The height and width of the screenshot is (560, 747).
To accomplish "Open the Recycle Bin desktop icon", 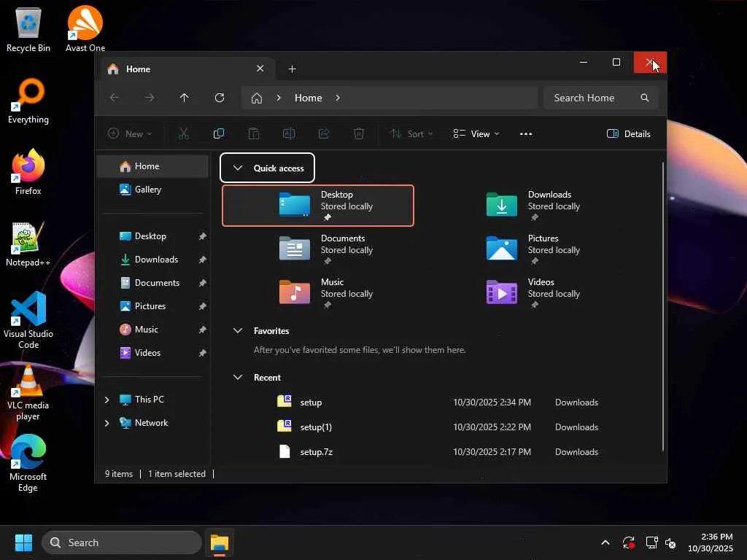I will 28,30.
